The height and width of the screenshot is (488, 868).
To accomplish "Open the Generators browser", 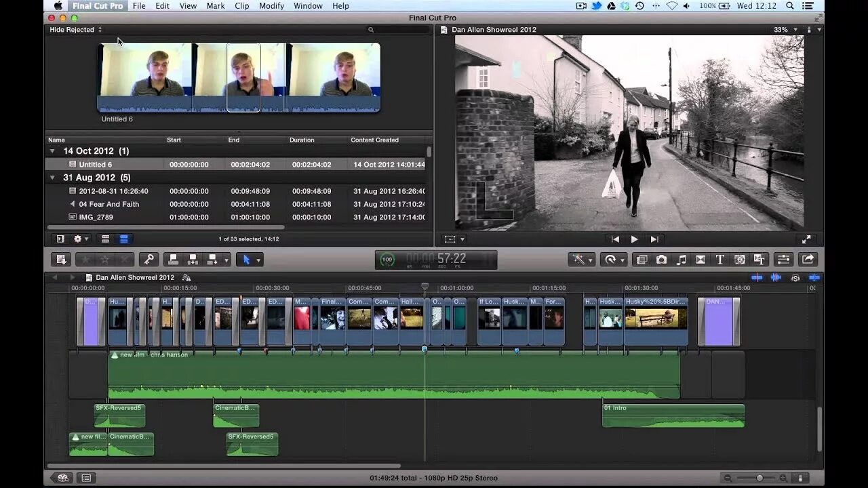I will (x=740, y=260).
